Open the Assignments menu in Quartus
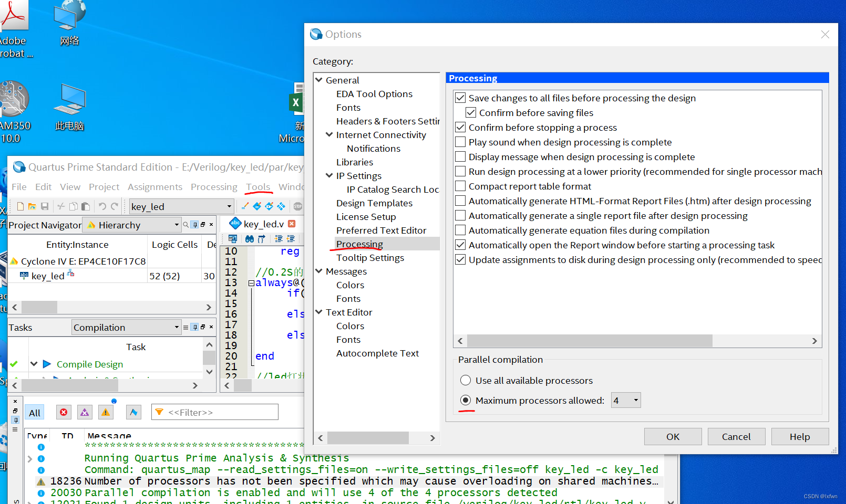 (155, 187)
